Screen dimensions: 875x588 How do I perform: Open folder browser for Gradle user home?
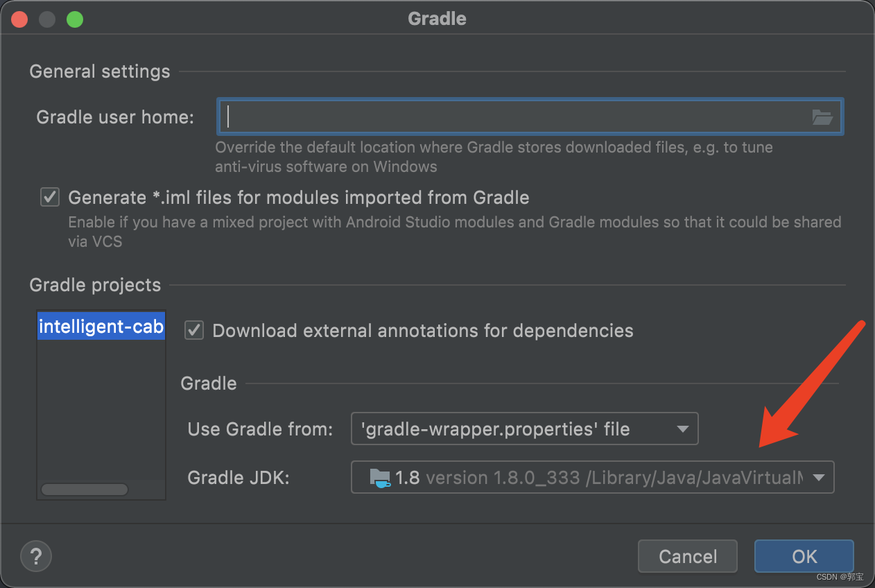(822, 116)
